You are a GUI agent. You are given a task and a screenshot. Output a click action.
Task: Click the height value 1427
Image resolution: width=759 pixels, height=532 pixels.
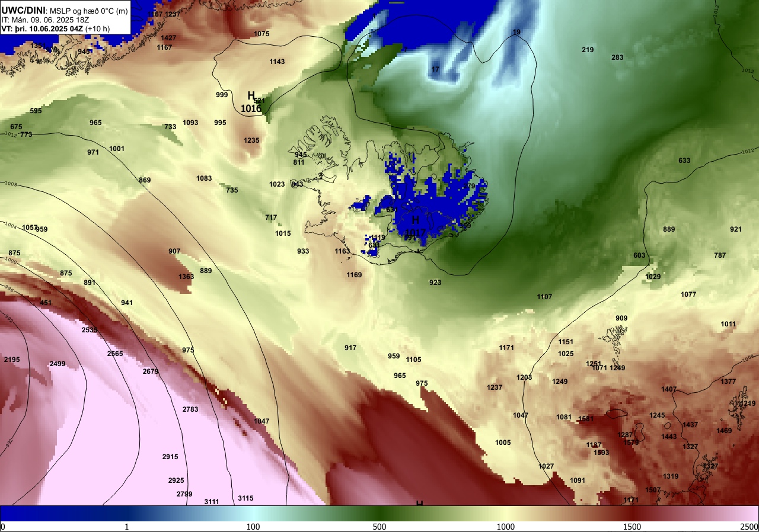pyautogui.click(x=168, y=38)
